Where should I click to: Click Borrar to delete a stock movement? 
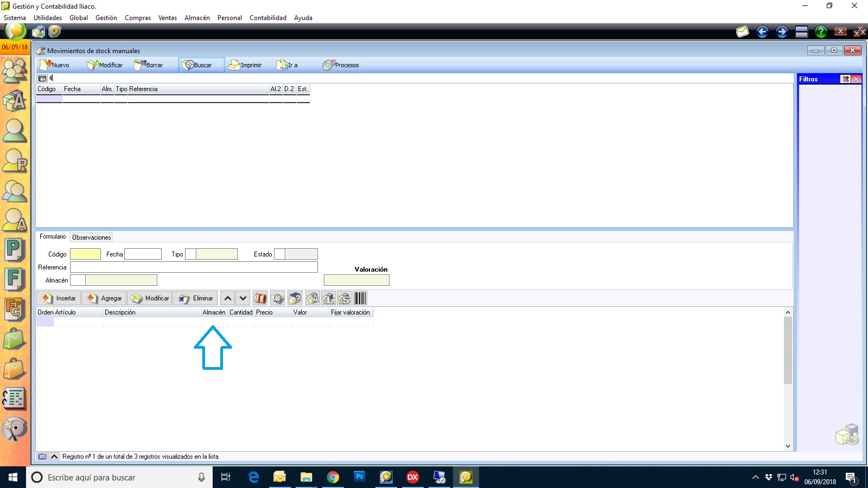[149, 65]
